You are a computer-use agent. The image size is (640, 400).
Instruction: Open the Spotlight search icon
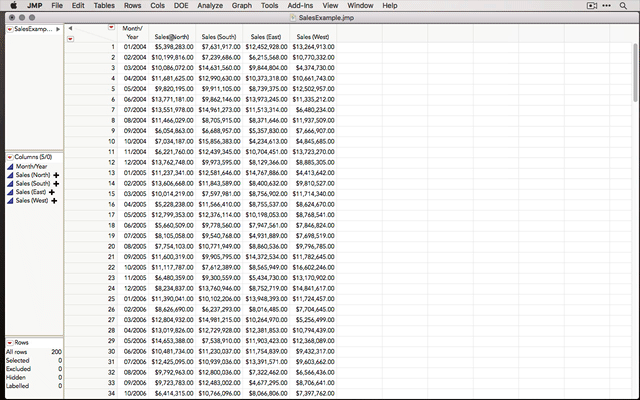tap(623, 6)
